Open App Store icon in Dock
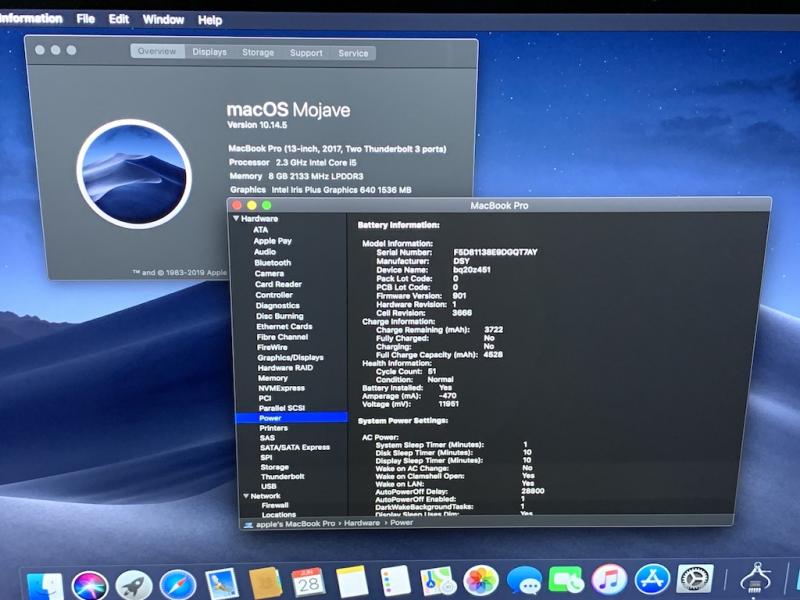 pos(652,580)
